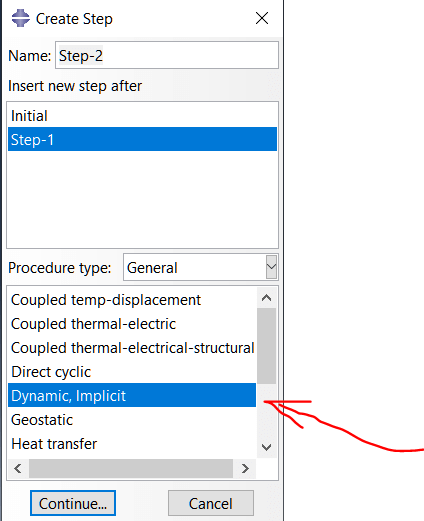Click the Name field containing Step-2

point(167,55)
